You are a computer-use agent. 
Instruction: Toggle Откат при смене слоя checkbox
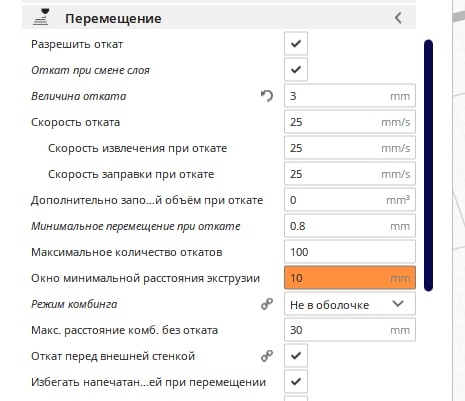(296, 70)
